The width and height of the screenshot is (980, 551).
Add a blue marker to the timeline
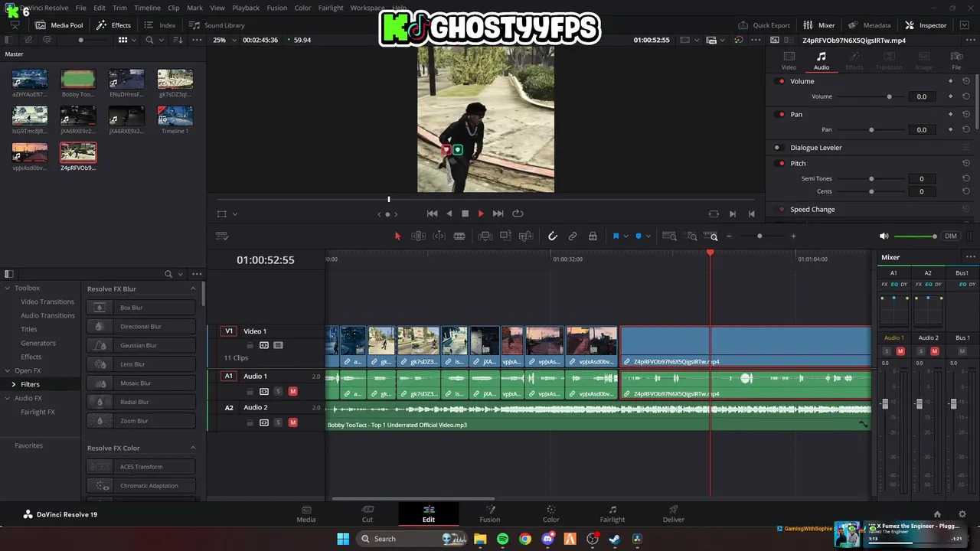point(639,236)
